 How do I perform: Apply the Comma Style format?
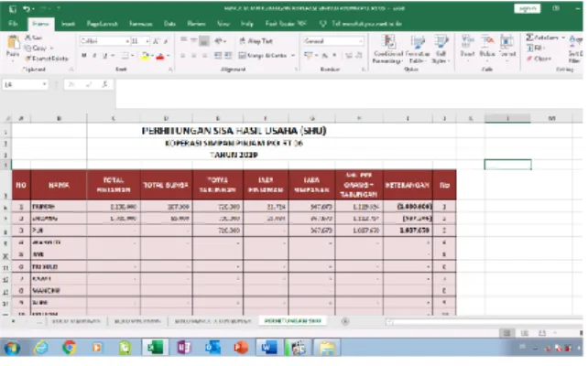(334, 56)
